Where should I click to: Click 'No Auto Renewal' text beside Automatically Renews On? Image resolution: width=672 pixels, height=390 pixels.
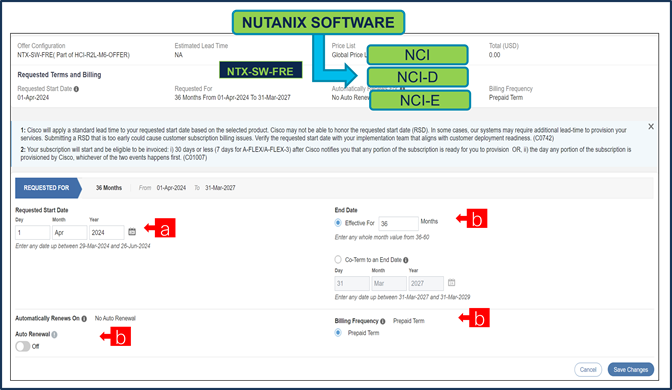pyautogui.click(x=115, y=318)
